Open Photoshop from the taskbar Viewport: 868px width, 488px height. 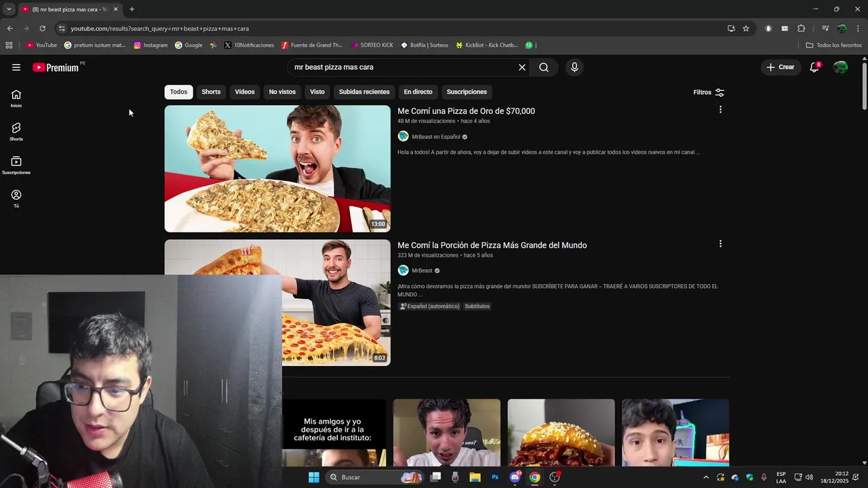coord(495,477)
